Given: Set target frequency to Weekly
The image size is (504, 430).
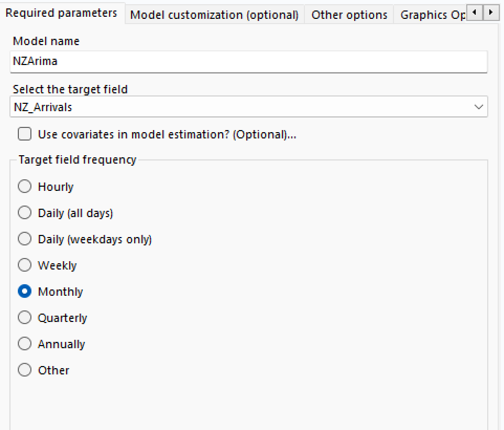Looking at the screenshot, I should click(x=25, y=265).
